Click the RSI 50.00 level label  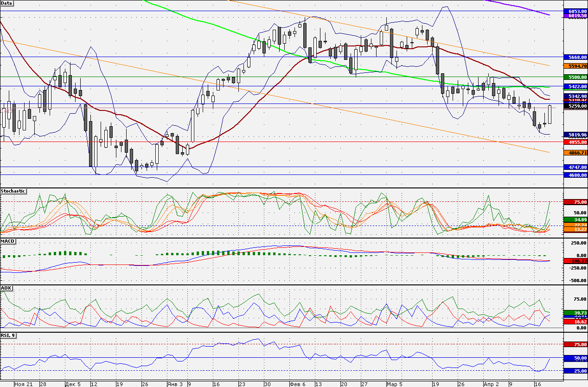click(x=575, y=359)
